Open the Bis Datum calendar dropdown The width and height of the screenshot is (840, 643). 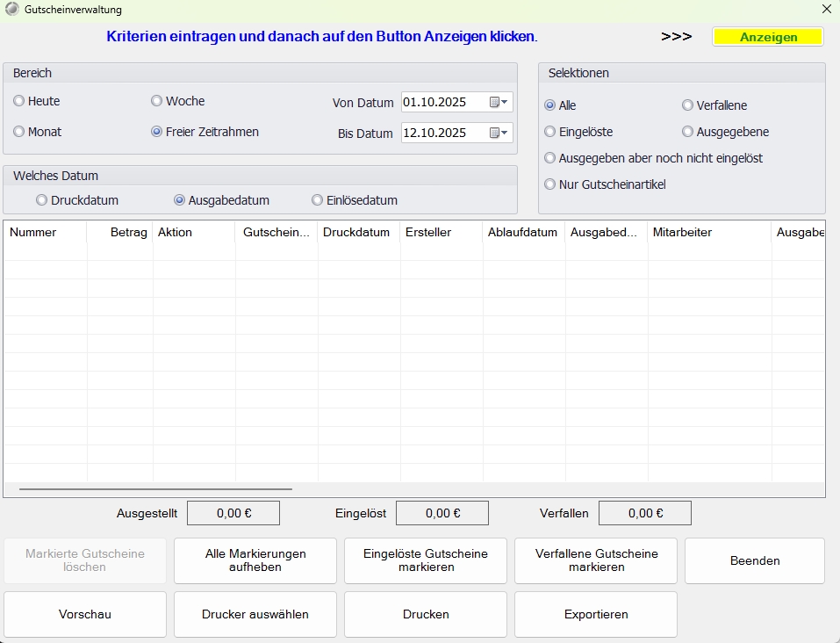[x=499, y=133]
